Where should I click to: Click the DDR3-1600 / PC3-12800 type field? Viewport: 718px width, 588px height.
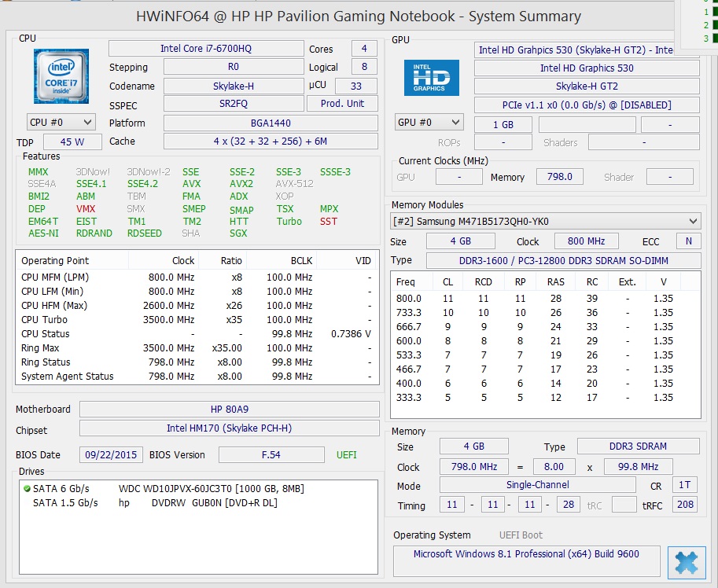pos(563,261)
